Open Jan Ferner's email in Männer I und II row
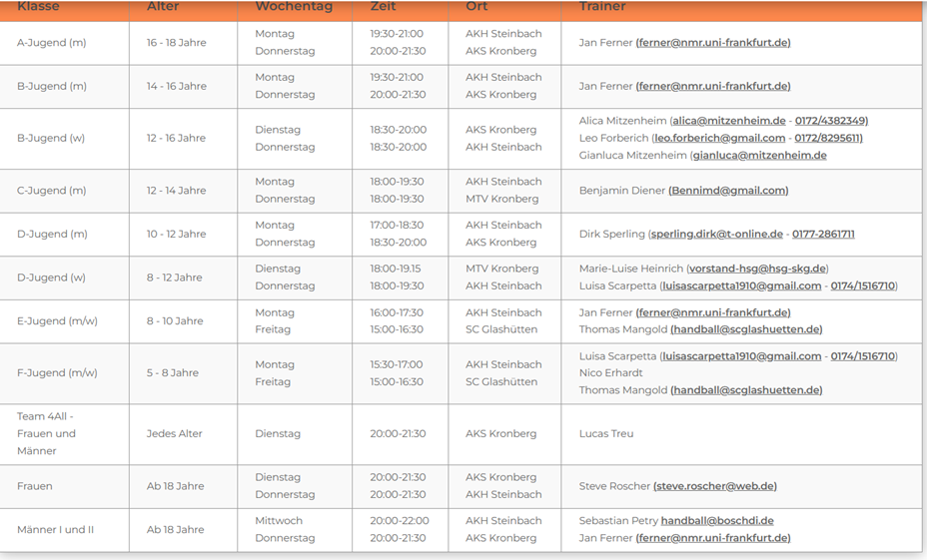 coord(713,538)
